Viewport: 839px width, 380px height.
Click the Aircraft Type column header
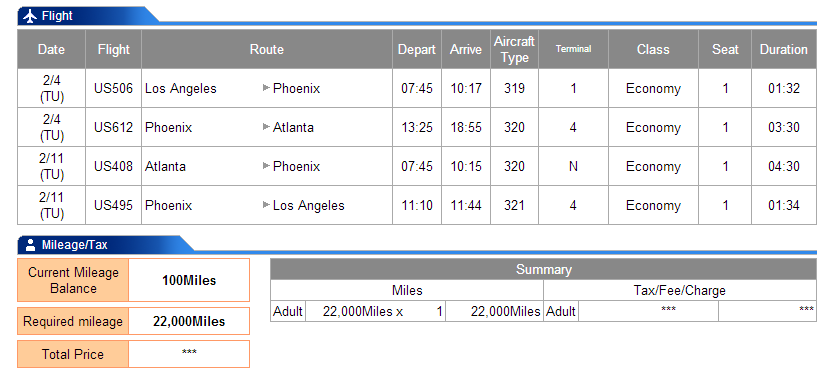pyautogui.click(x=514, y=49)
